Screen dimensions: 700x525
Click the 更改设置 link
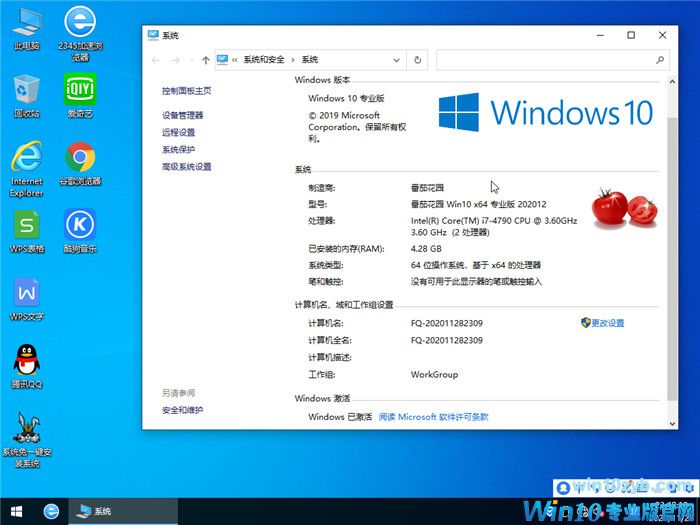click(607, 323)
